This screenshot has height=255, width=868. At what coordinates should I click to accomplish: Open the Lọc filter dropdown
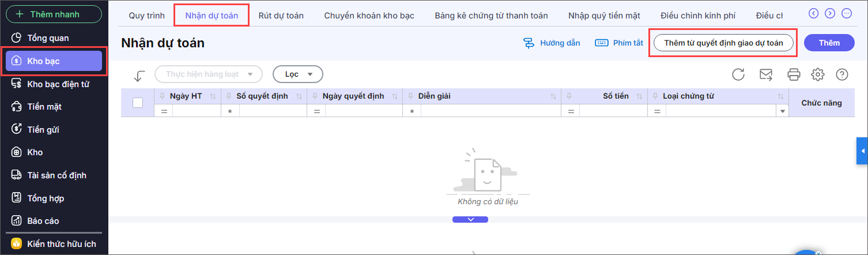coord(297,74)
